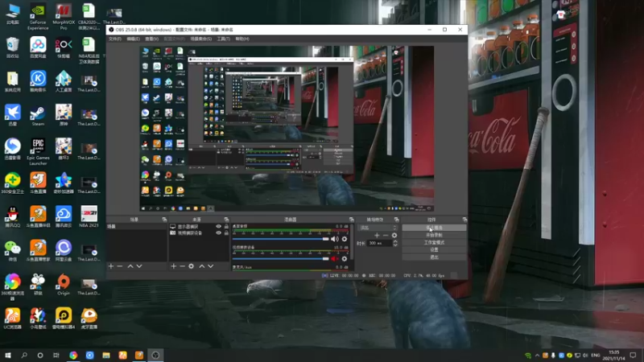
Task: Open Origin desktop shortcut
Action: pos(64,286)
